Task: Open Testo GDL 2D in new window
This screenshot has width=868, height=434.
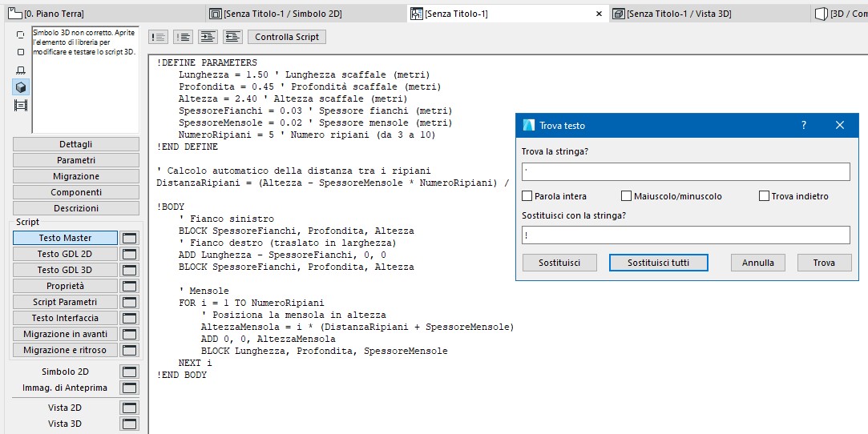Action: [129, 254]
